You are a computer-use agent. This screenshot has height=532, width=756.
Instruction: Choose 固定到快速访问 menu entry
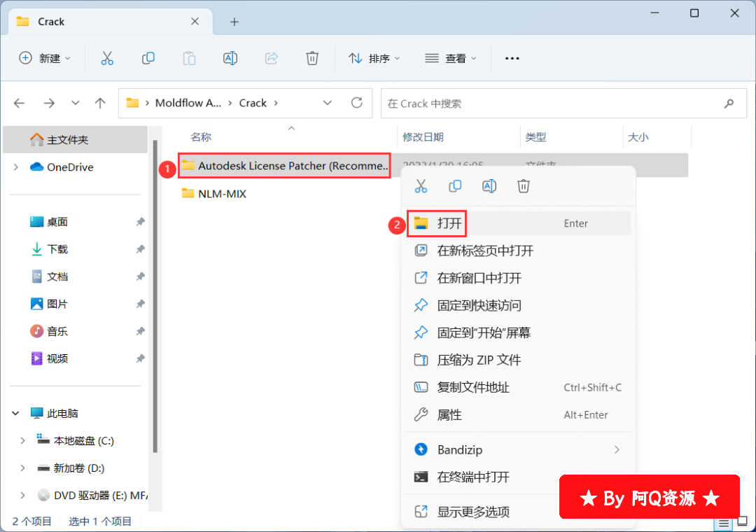pyautogui.click(x=519, y=305)
